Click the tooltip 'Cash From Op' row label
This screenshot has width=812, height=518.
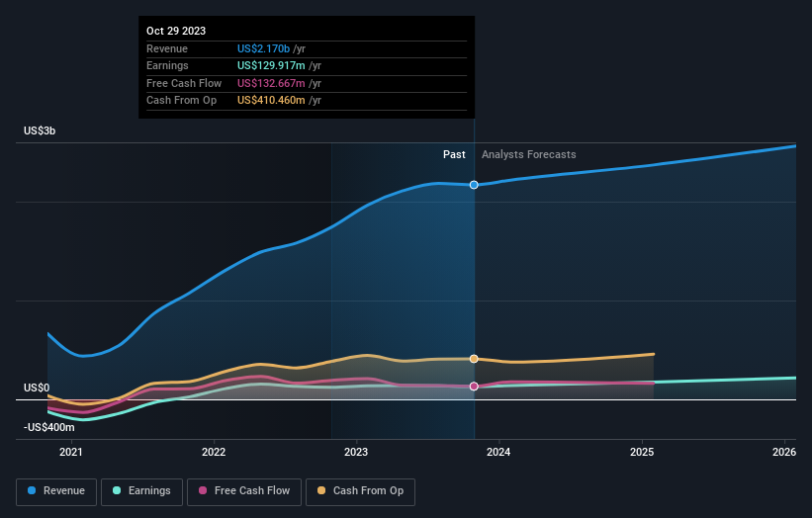click(181, 101)
